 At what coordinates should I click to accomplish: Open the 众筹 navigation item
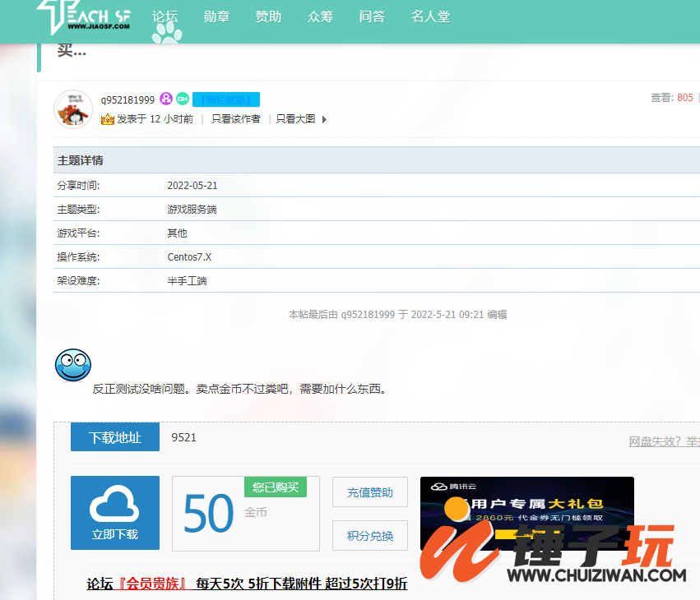tap(320, 17)
